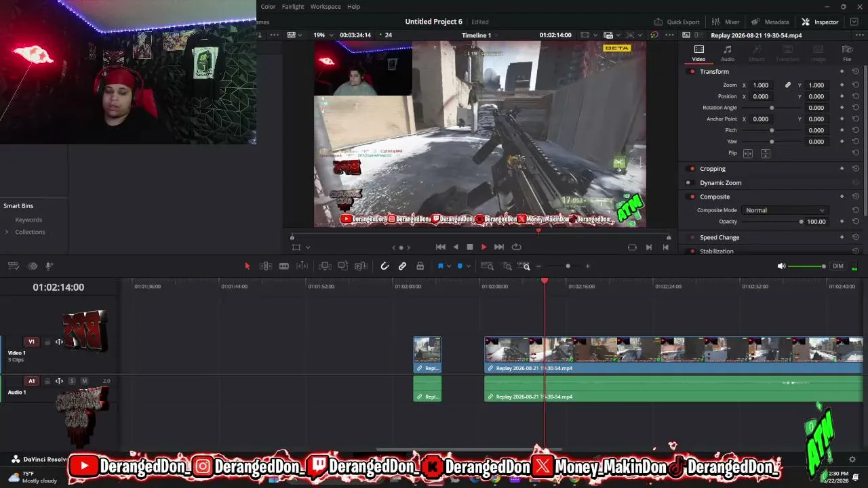Click the red Play button

[x=484, y=247]
